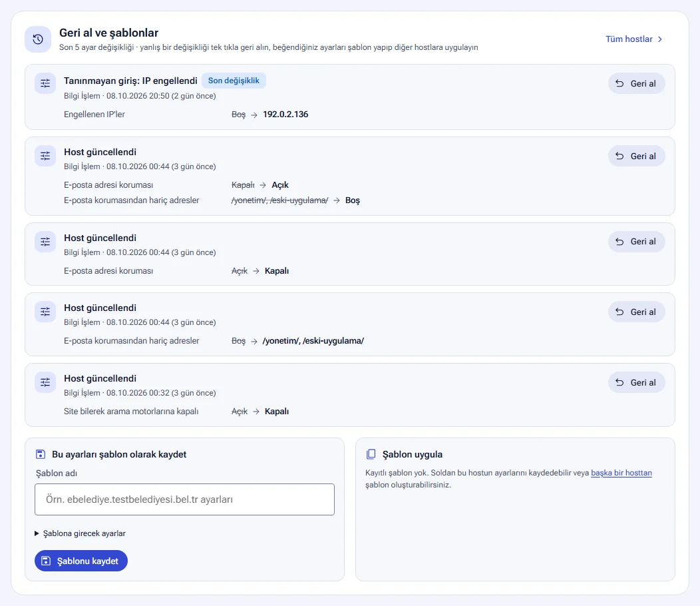Click the bold "Açık" new value
The image size is (700, 606).
(x=280, y=185)
